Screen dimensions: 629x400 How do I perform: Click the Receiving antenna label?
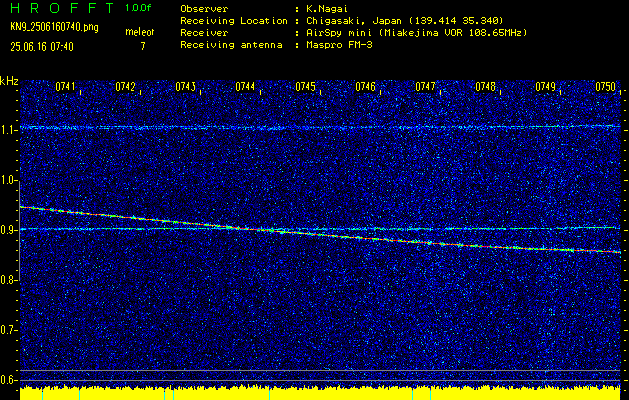pos(231,45)
